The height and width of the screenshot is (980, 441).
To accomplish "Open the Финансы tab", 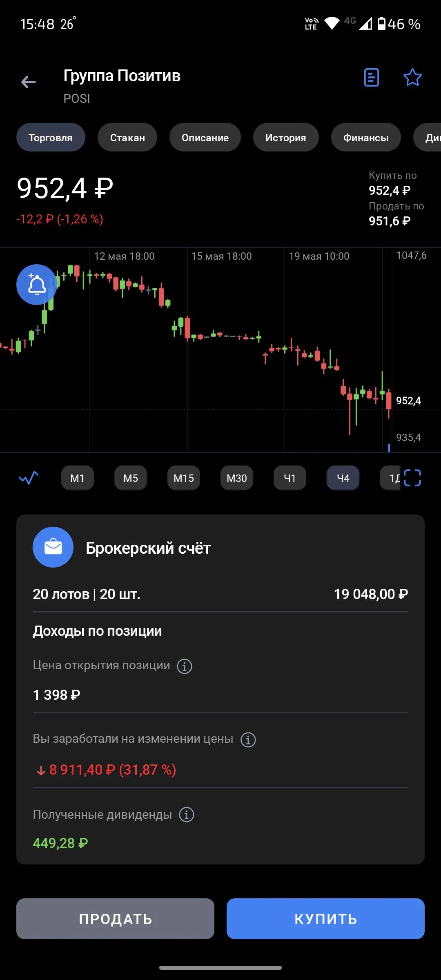I will click(366, 138).
